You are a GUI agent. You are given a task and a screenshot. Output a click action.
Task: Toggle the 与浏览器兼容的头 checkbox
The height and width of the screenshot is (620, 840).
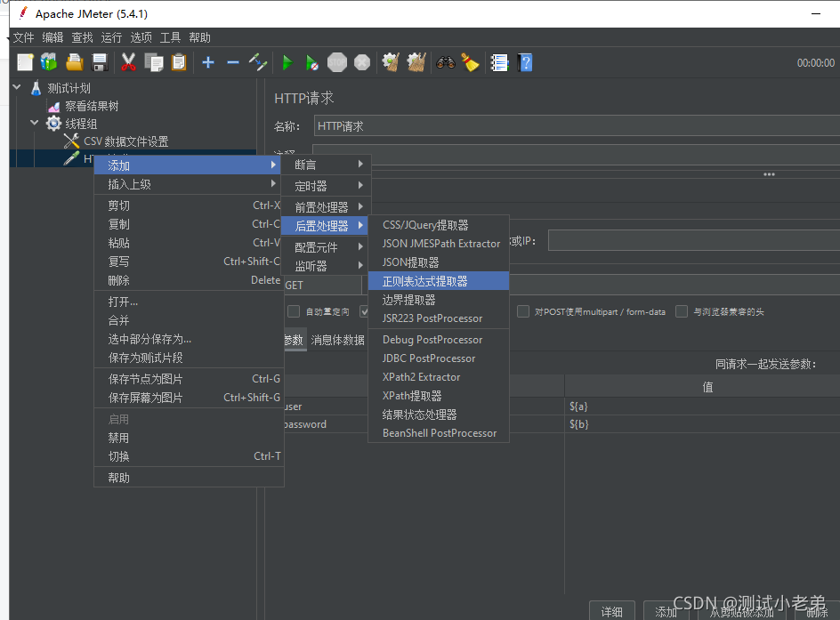(682, 311)
